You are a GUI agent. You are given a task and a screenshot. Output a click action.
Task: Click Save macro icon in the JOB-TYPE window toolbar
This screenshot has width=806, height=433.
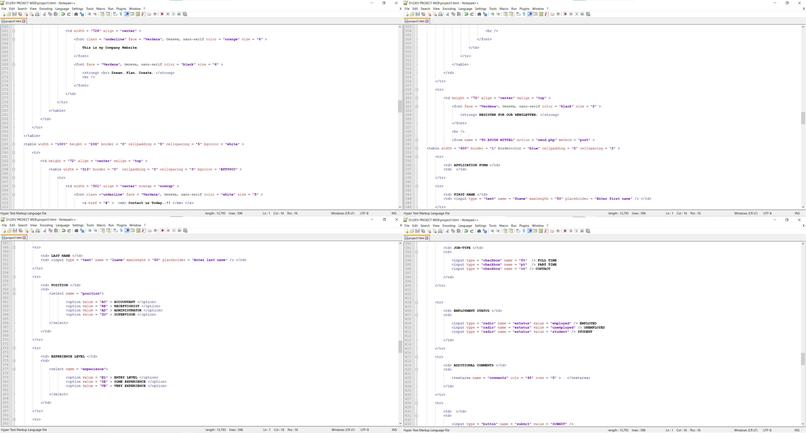pos(588,230)
